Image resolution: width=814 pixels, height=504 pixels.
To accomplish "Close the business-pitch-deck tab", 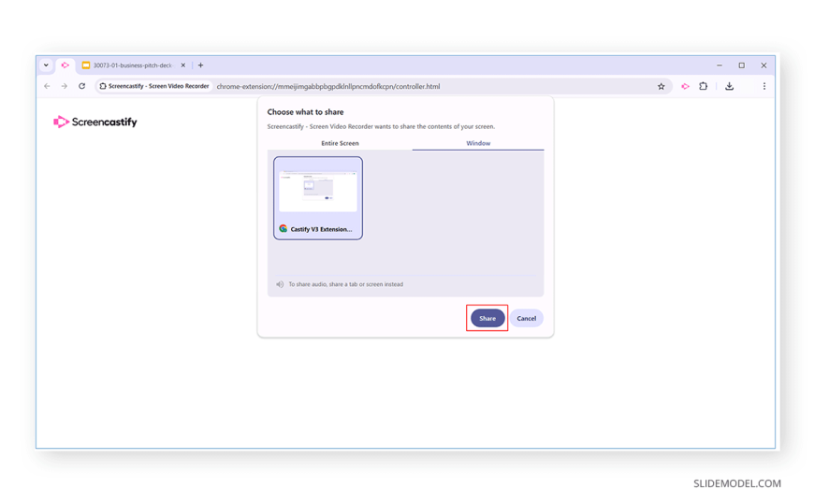I will pyautogui.click(x=182, y=65).
